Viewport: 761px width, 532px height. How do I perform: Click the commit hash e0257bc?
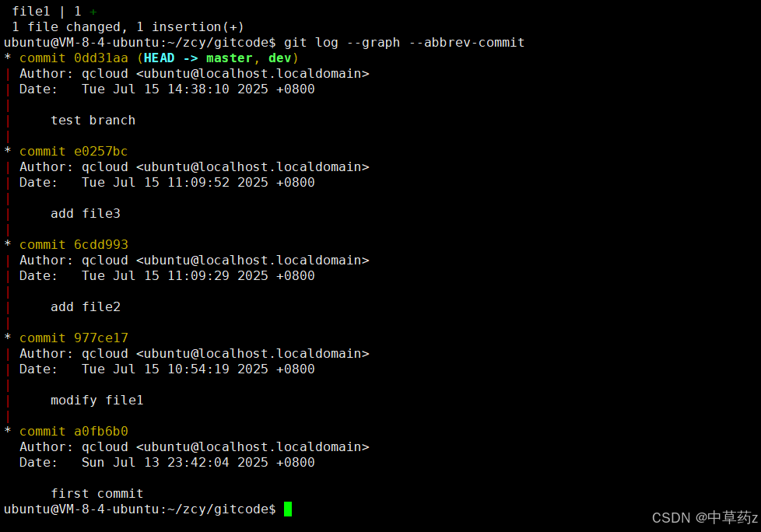click(101, 152)
